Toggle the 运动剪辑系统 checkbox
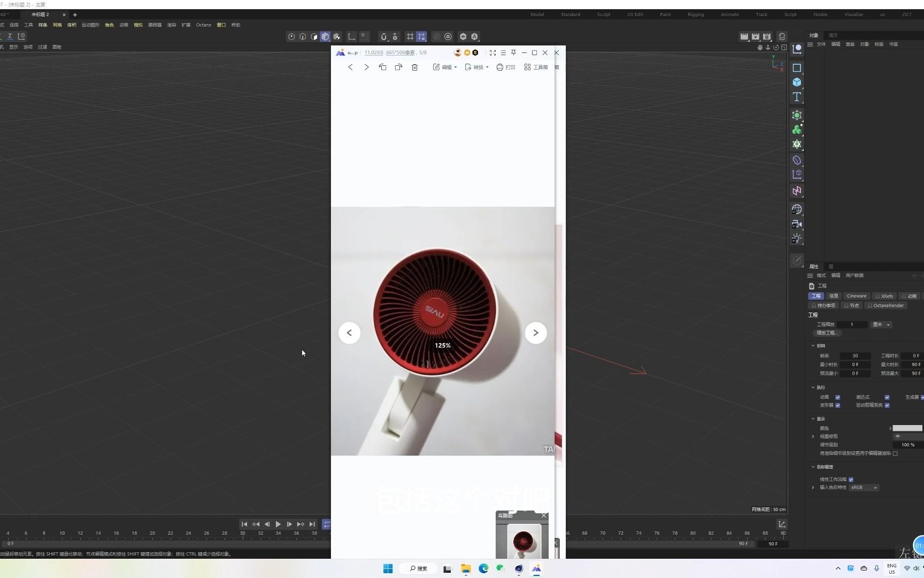This screenshot has height=578, width=924. (x=887, y=405)
